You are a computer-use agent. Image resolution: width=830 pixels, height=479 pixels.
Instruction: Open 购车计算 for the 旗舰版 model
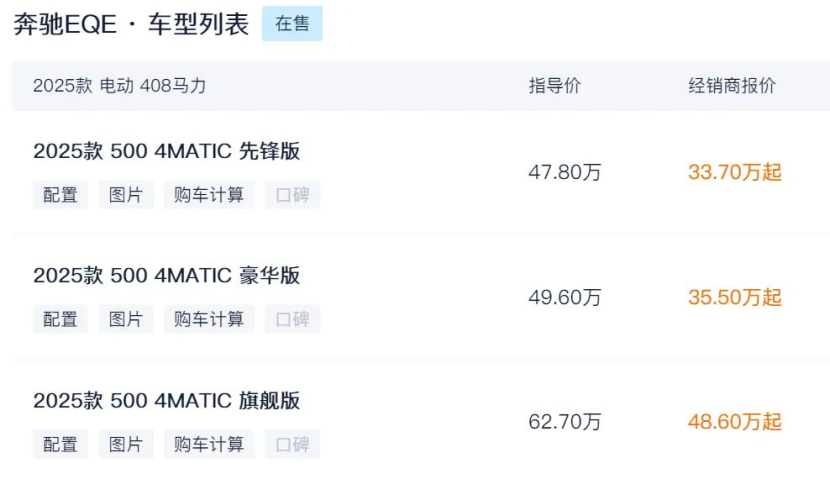click(x=209, y=444)
